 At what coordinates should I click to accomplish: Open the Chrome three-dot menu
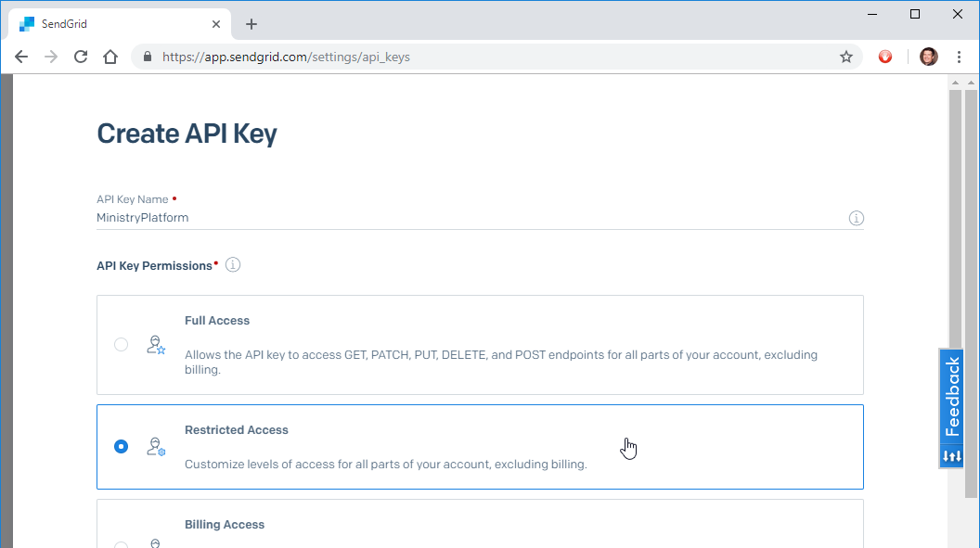(x=960, y=57)
